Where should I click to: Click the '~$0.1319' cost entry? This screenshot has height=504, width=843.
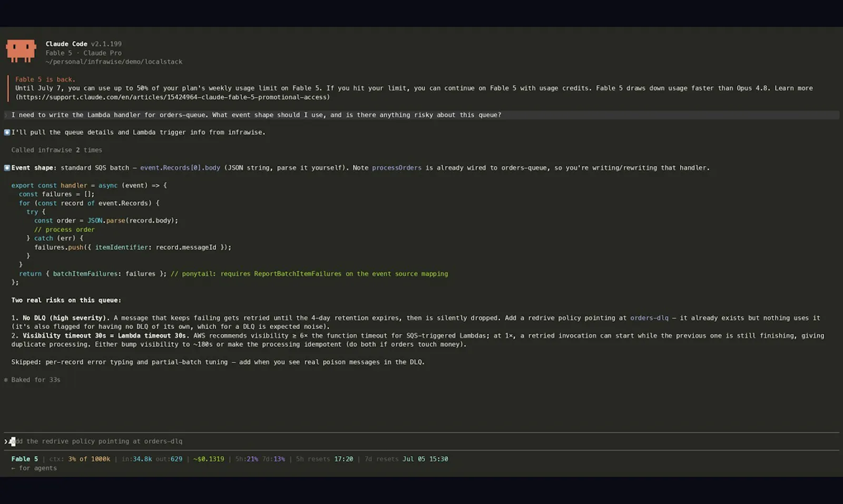coord(209,459)
